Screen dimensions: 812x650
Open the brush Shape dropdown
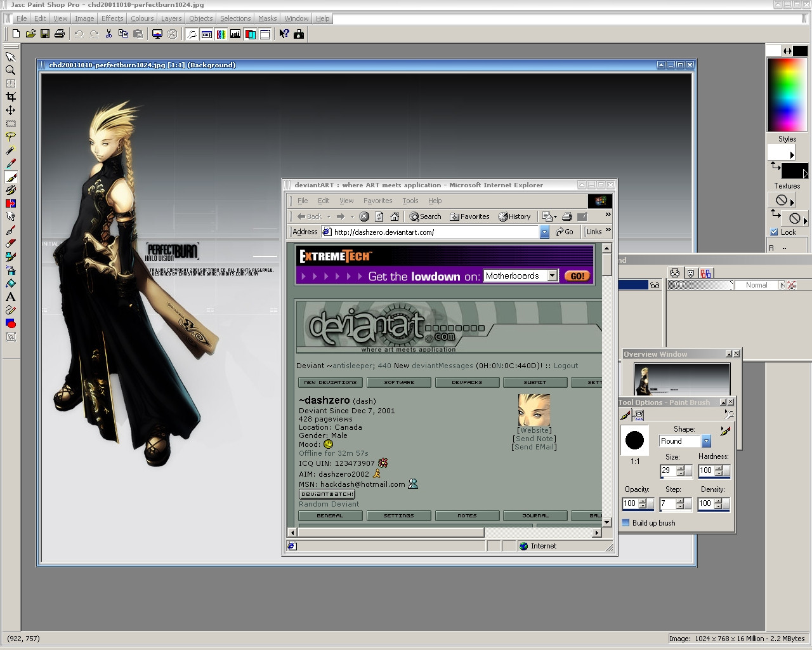tap(706, 441)
